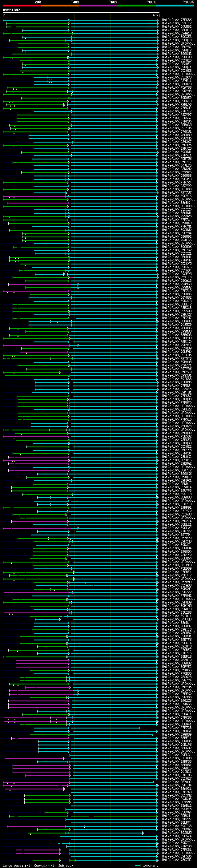Select hit label UniRef100_Q0E1P6
Viewport: 197px width, 868px height.
pos(177,745)
